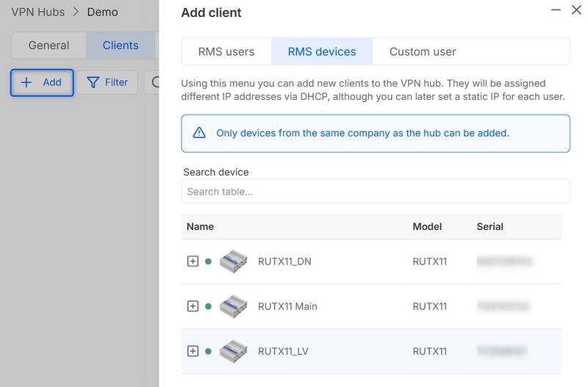Screen dimensions: 588x387
Task: Click the RUTX11_DN router image
Action: click(x=234, y=261)
